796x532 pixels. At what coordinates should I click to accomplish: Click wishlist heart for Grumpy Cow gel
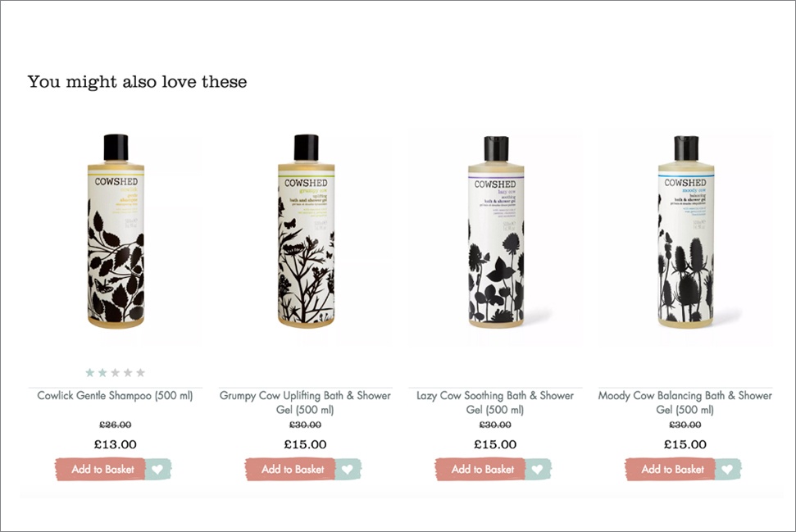[348, 469]
